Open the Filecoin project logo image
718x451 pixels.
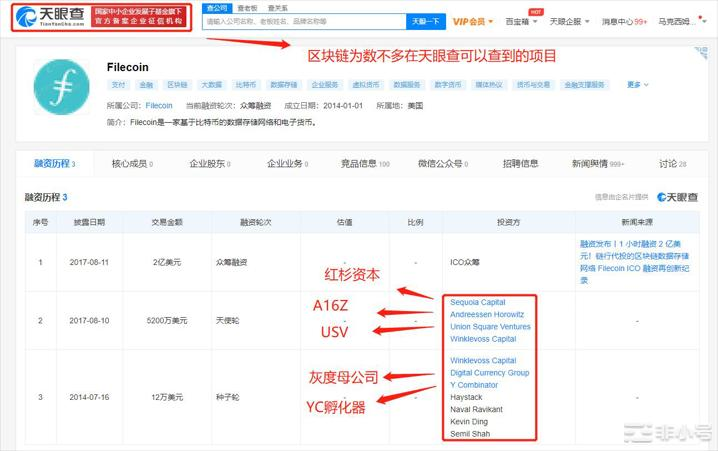[62, 87]
